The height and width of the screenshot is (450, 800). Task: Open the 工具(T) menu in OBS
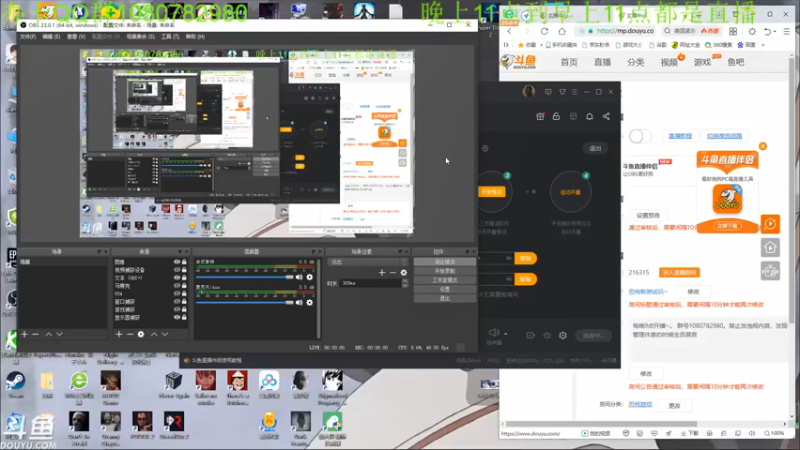[x=170, y=37]
